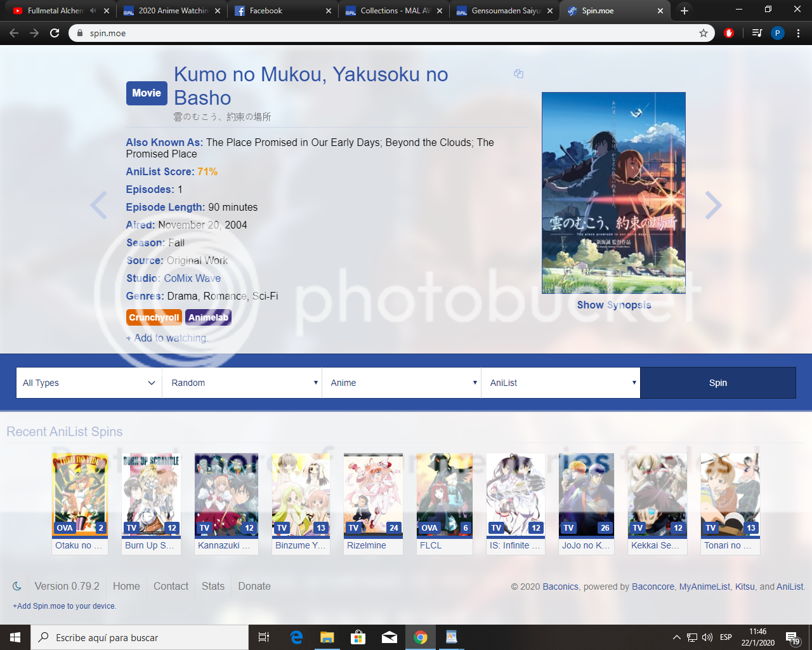Open Task View on taskbar
The image size is (812, 650).
click(x=264, y=637)
